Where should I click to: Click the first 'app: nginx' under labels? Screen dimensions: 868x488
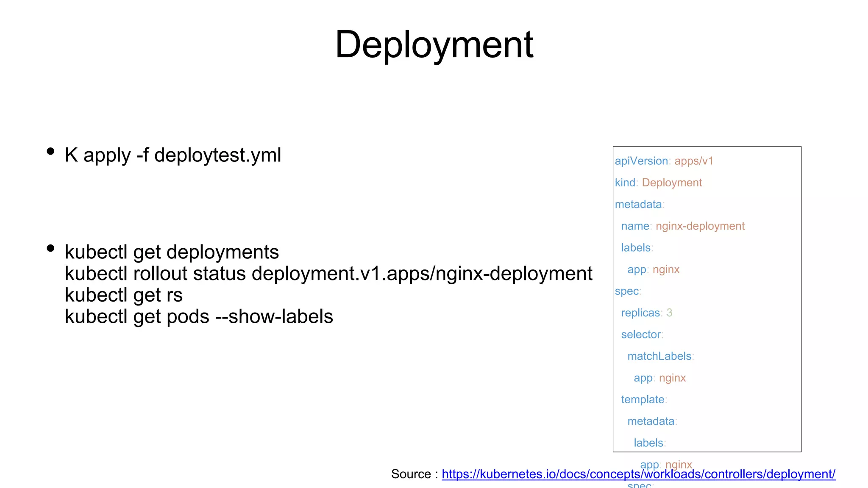coord(653,270)
